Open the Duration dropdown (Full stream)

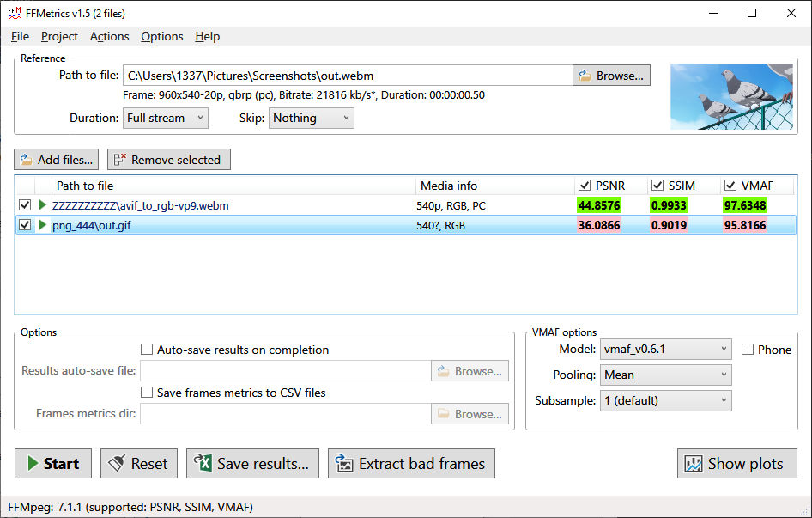point(166,119)
